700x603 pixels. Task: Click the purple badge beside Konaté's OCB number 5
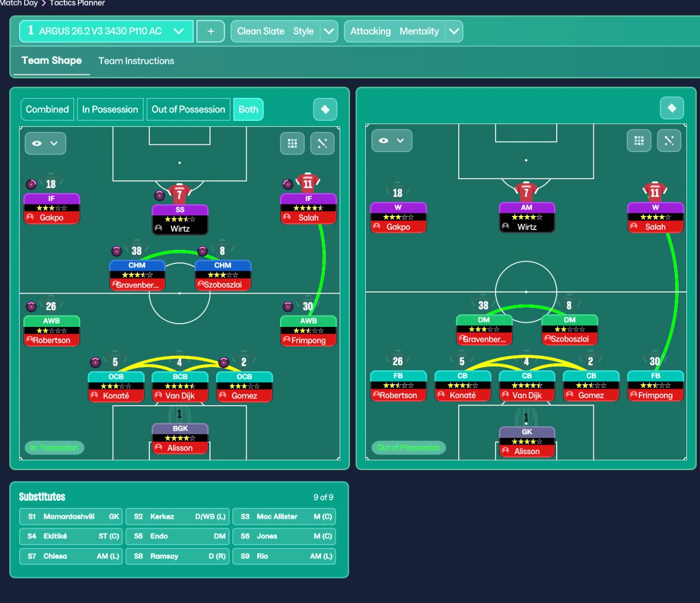(95, 362)
